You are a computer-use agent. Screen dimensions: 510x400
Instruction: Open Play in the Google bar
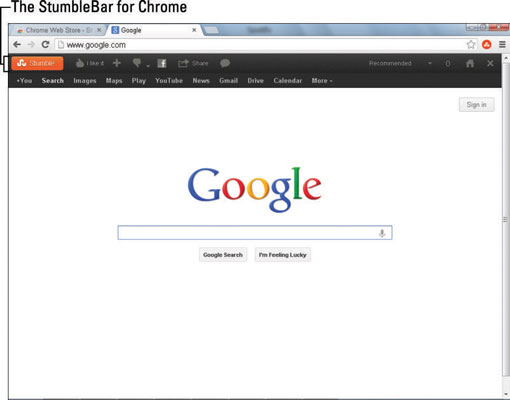(x=139, y=81)
